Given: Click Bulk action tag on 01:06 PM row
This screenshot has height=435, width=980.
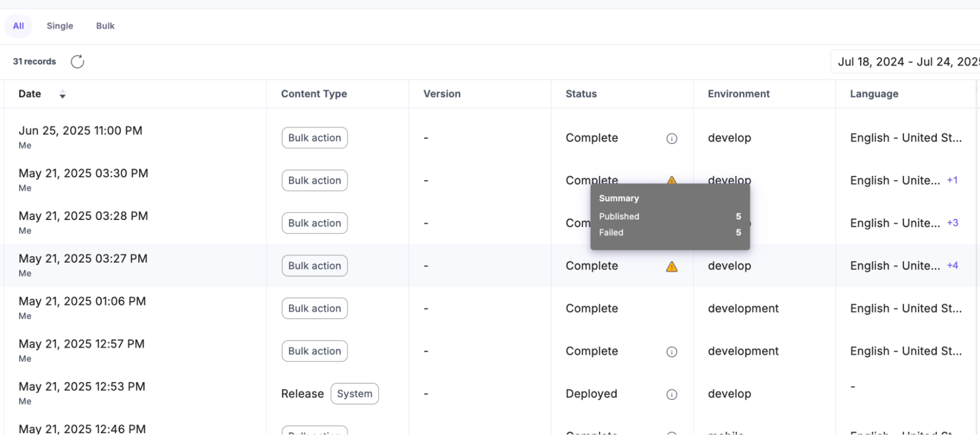Looking at the screenshot, I should coord(314,308).
